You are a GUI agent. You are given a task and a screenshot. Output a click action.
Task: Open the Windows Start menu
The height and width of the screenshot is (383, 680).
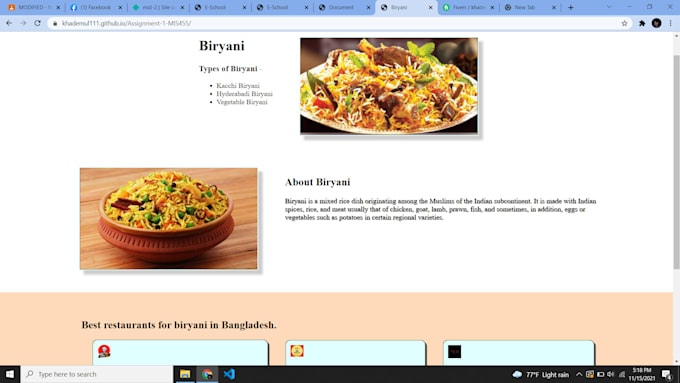tap(10, 374)
